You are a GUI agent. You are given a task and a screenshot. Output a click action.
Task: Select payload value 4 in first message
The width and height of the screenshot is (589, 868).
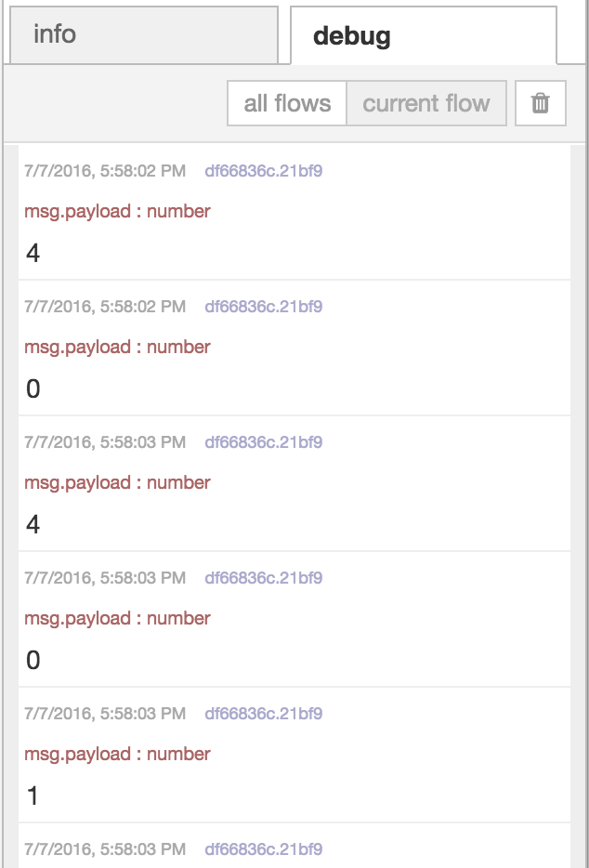pos(33,253)
